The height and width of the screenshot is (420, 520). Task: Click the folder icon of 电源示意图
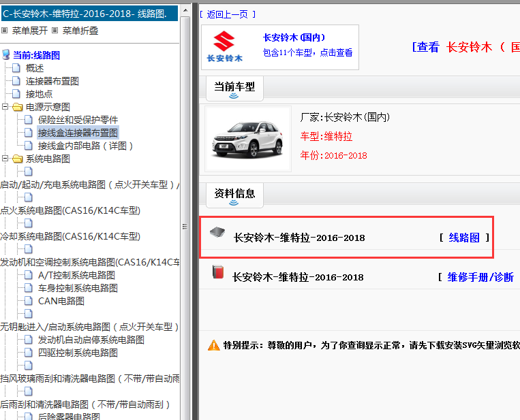(17, 107)
